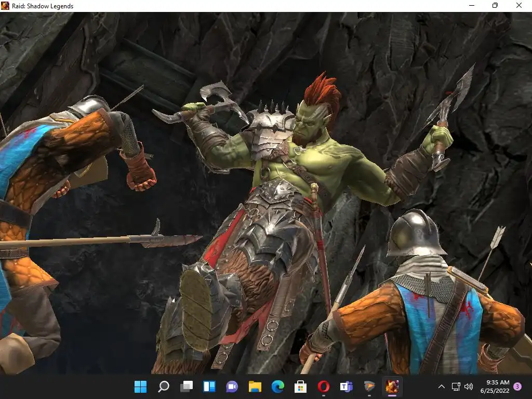This screenshot has width=532, height=399.
Task: Switch to the Opera browser icon
Action: [323, 387]
